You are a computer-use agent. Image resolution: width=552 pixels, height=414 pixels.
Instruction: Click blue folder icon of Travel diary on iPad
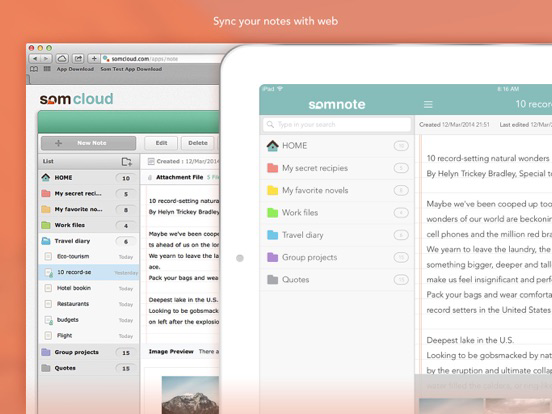tap(272, 235)
